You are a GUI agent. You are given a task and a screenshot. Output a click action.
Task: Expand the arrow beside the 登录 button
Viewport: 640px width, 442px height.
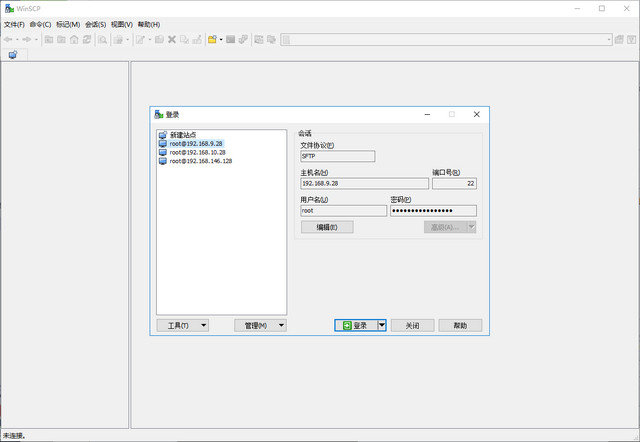(382, 326)
